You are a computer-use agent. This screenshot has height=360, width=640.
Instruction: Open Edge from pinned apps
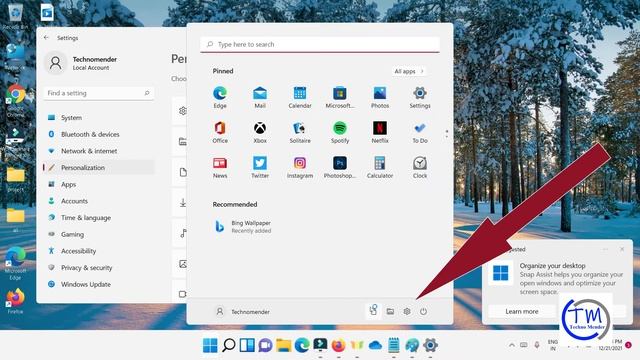(220, 98)
